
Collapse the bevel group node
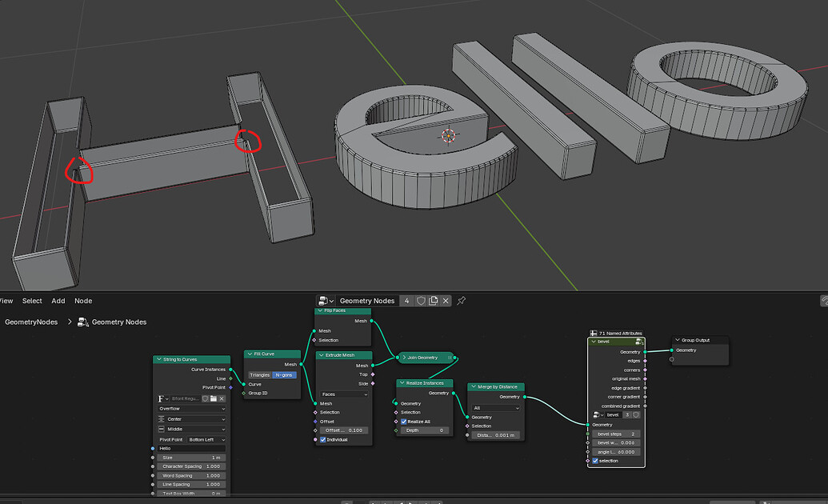[x=594, y=342]
